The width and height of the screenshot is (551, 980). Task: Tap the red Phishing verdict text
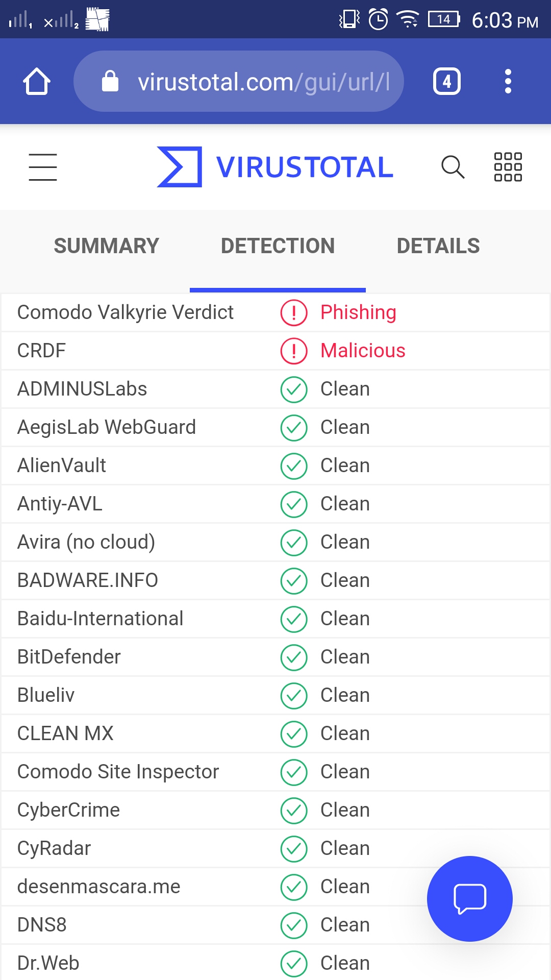(358, 312)
